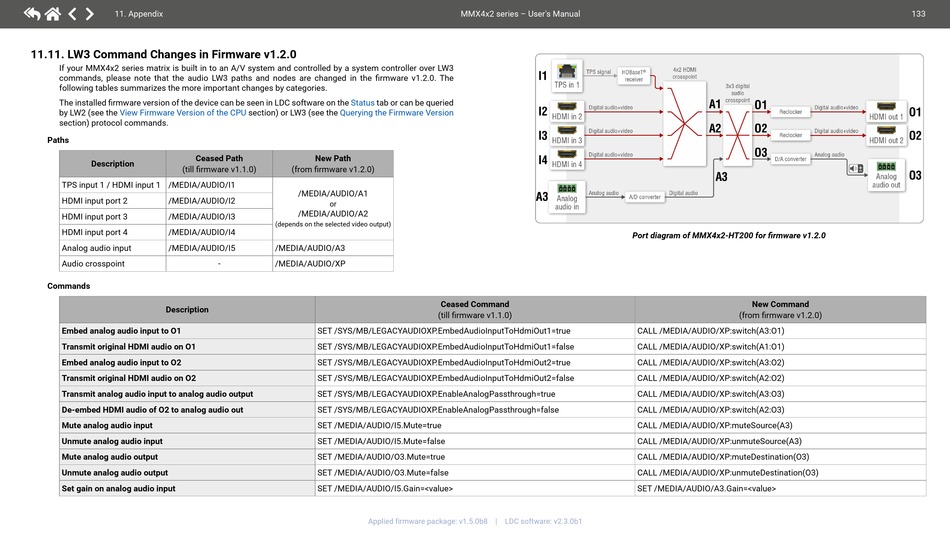This screenshot has height=533, width=950.
Task: Click the LDC software version footer text
Action: tap(543, 521)
